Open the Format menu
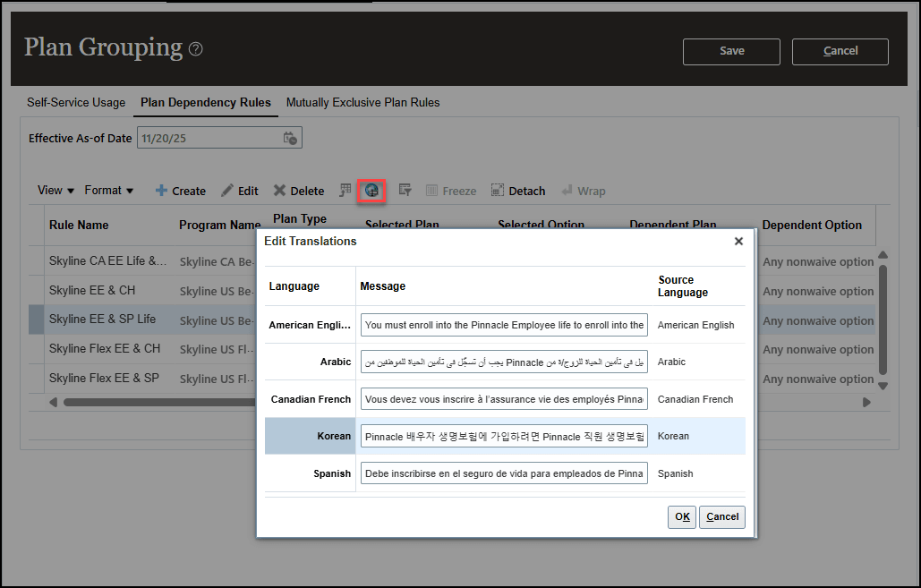Screen dimensions: 921x588 click(x=107, y=190)
